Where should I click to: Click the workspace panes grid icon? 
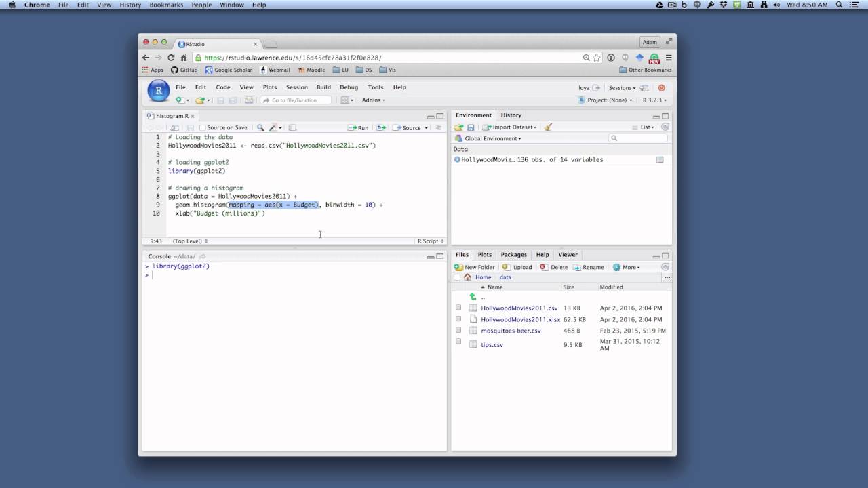345,100
